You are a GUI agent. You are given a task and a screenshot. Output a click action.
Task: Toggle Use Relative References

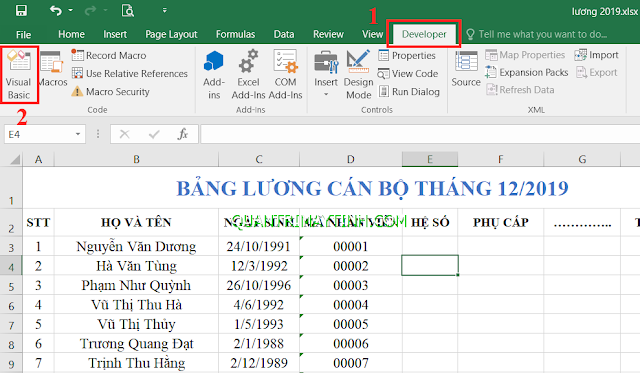tap(129, 73)
